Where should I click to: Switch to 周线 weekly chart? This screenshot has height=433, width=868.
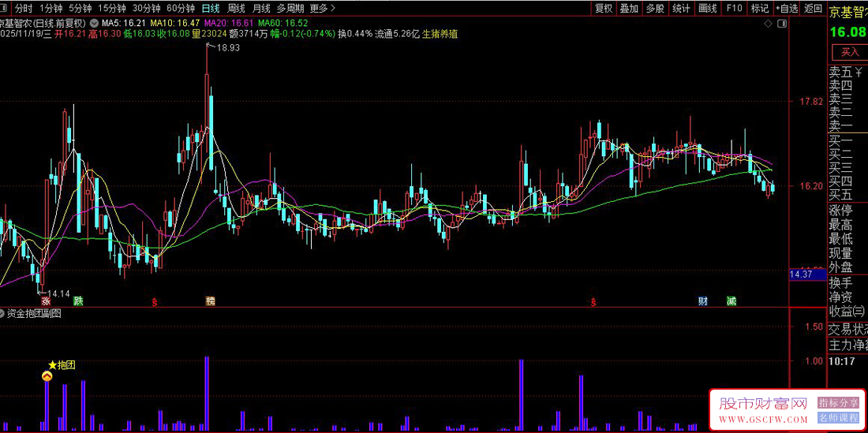[237, 9]
